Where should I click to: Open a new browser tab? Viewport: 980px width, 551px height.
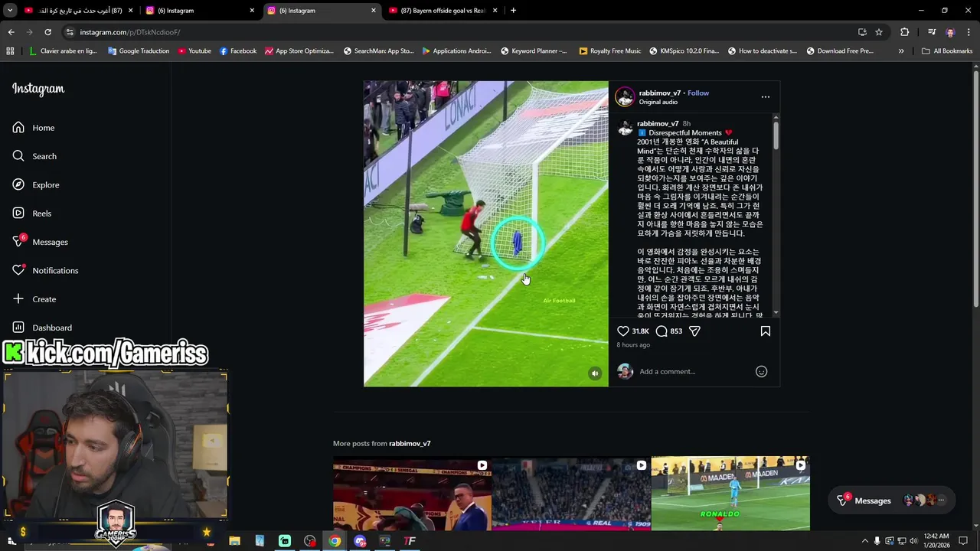point(513,11)
